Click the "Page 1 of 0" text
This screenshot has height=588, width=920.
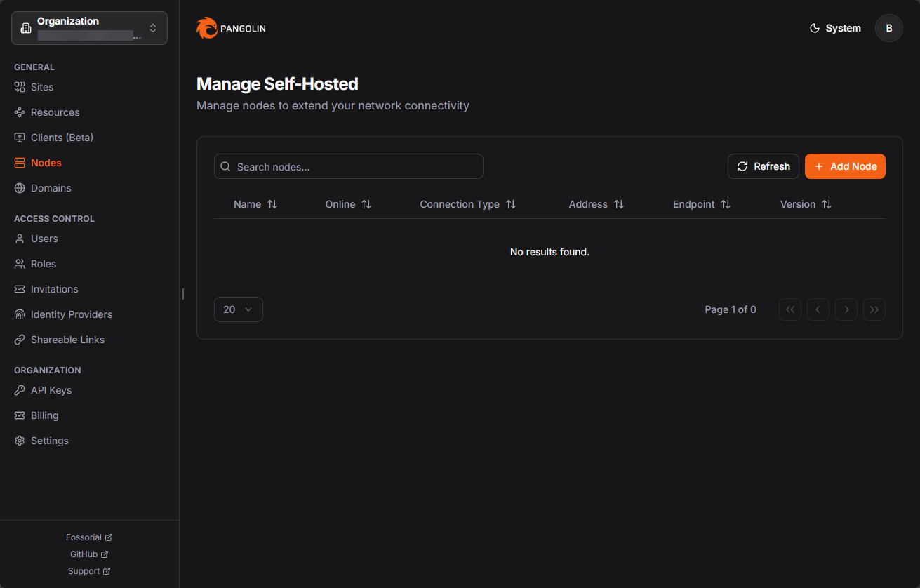[731, 309]
